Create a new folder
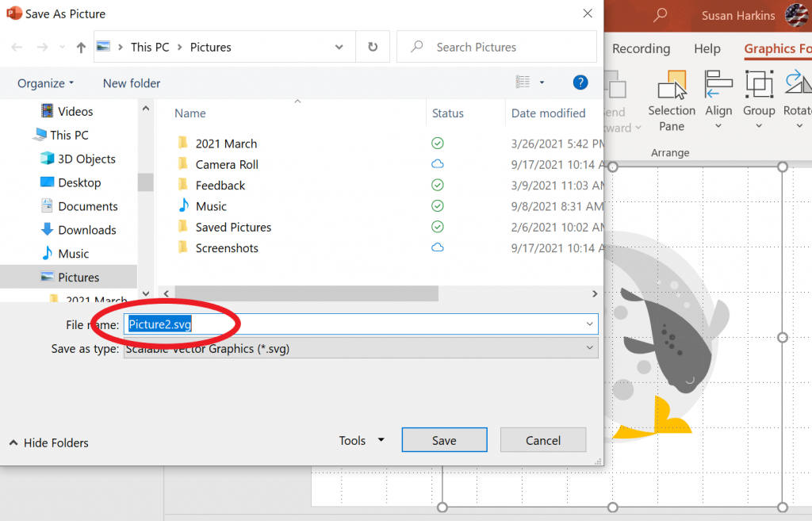This screenshot has height=521, width=812. click(131, 82)
